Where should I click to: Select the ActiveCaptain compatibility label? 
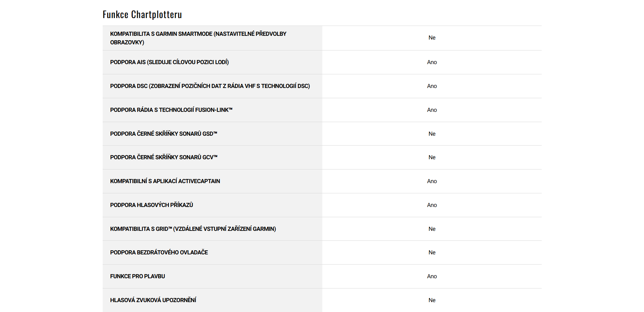click(x=165, y=181)
